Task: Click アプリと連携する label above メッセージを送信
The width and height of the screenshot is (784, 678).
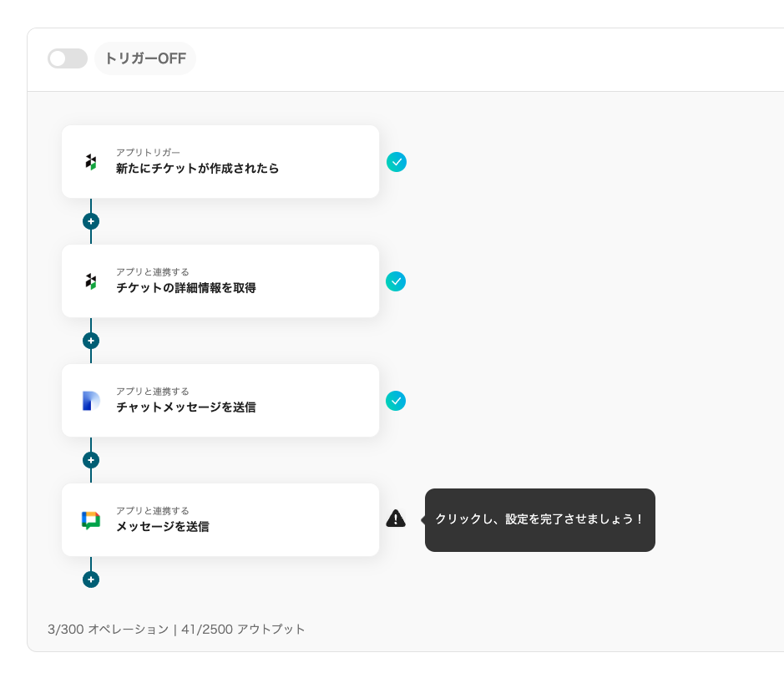Action: point(153,511)
